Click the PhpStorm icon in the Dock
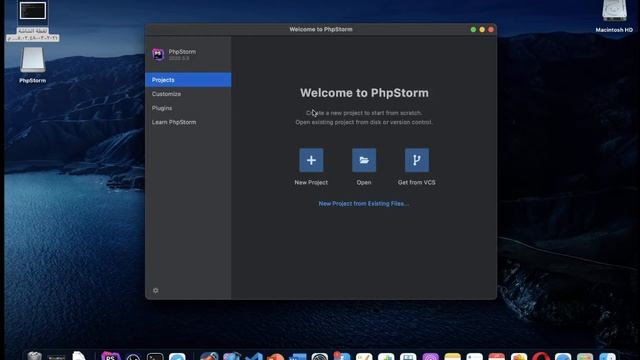The width and height of the screenshot is (640, 360). coord(111,356)
